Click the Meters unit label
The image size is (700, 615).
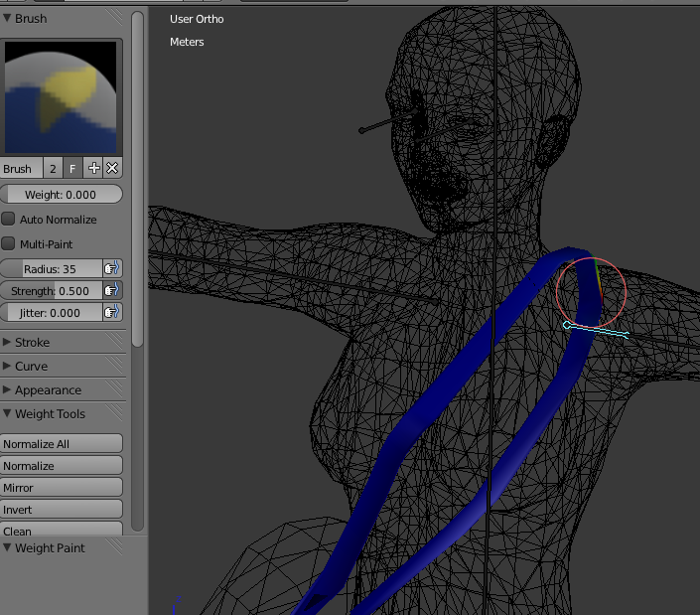[x=187, y=42]
